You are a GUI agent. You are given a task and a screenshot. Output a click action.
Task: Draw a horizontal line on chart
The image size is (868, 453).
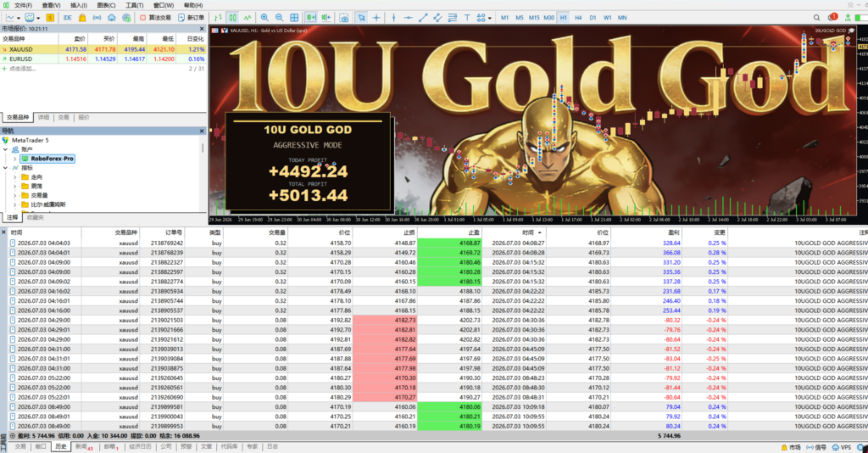408,18
